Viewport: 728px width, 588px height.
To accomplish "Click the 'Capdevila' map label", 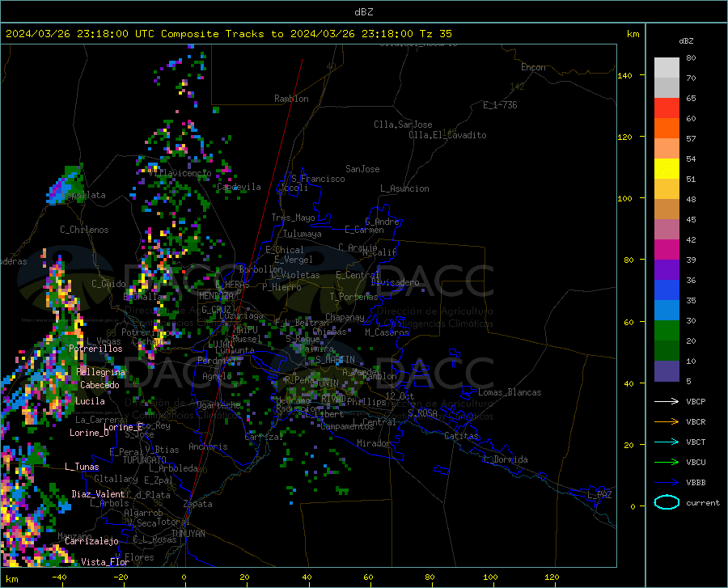I will tap(239, 187).
